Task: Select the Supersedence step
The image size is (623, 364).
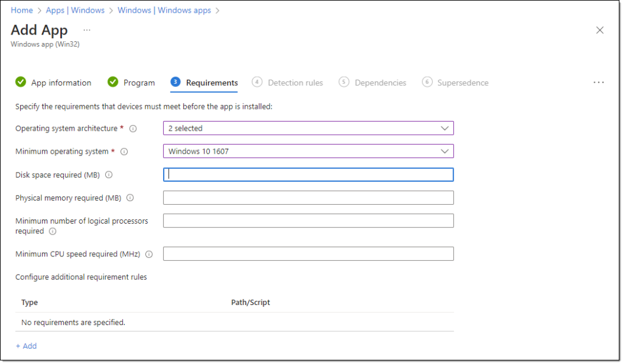Action: 462,82
